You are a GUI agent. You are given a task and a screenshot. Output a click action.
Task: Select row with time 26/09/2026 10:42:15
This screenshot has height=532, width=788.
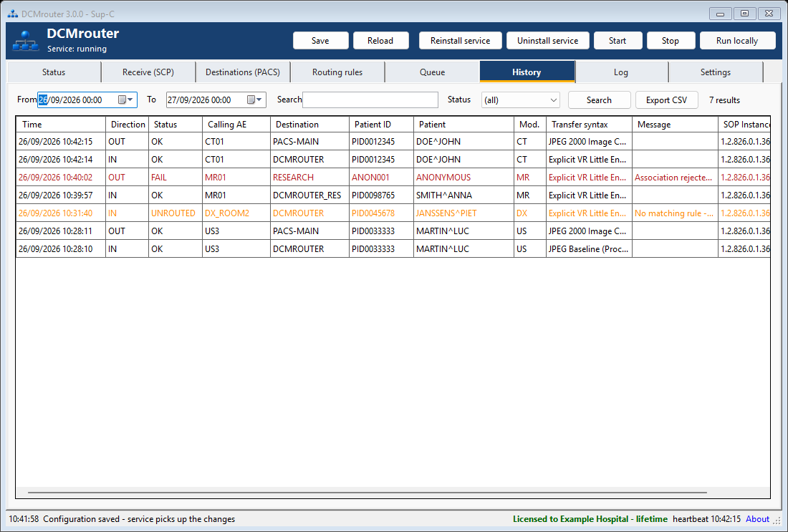tap(393, 142)
